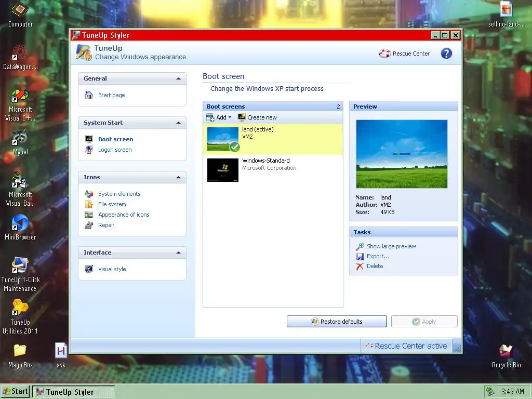Open the Windows Start menu
Viewport: 532px width, 399px height.
15,391
